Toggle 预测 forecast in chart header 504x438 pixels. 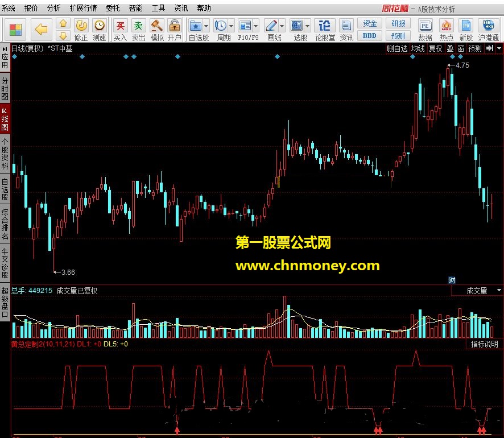tap(475, 48)
